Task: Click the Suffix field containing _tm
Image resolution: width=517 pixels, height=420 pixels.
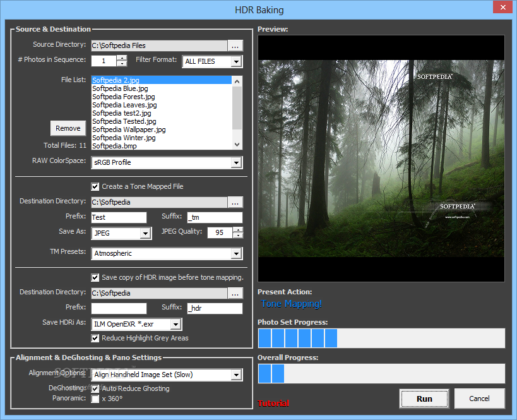Action: tap(215, 217)
